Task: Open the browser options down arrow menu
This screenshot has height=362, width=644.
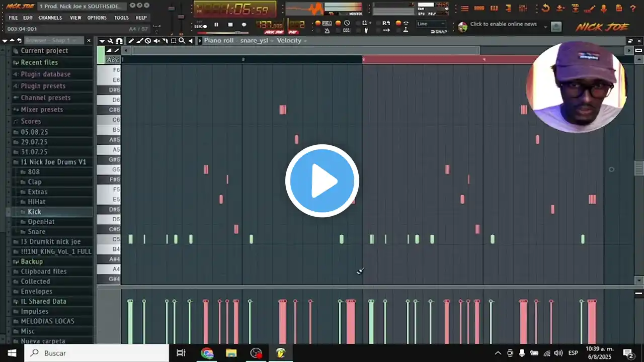Action: coord(5,41)
